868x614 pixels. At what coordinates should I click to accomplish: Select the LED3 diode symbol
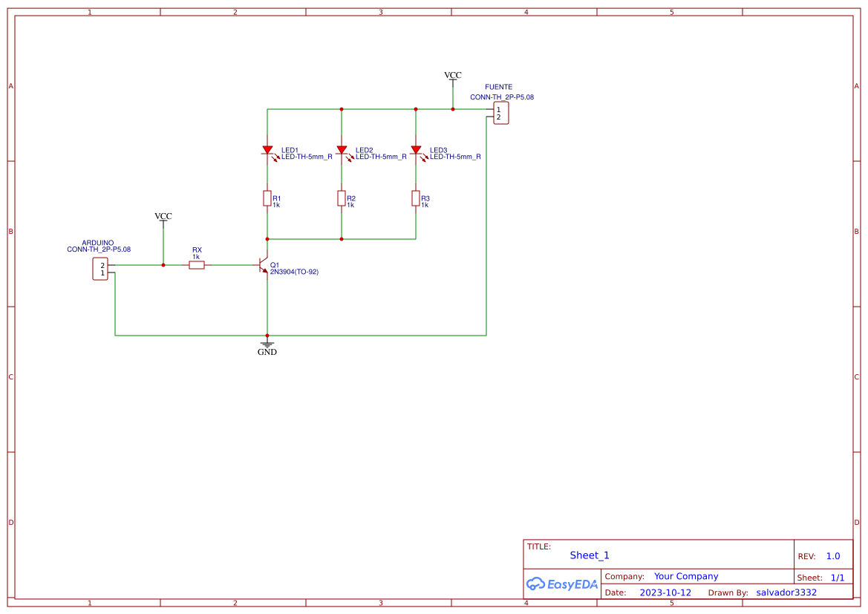point(416,151)
